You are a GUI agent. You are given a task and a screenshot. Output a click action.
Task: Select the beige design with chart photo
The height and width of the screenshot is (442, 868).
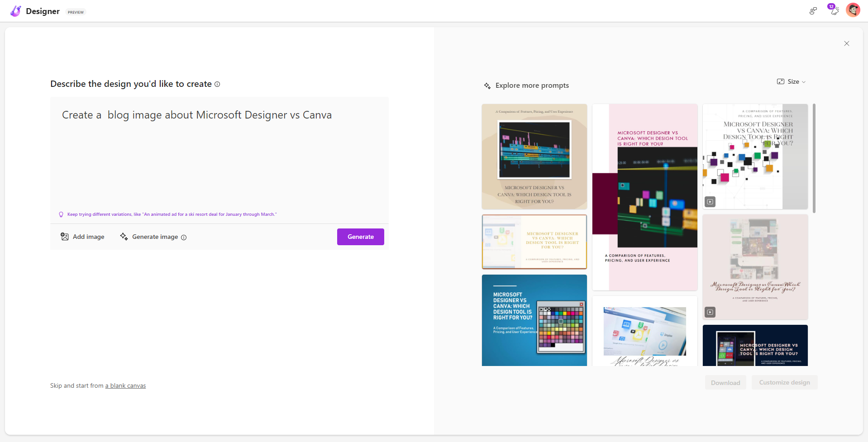[x=534, y=157]
